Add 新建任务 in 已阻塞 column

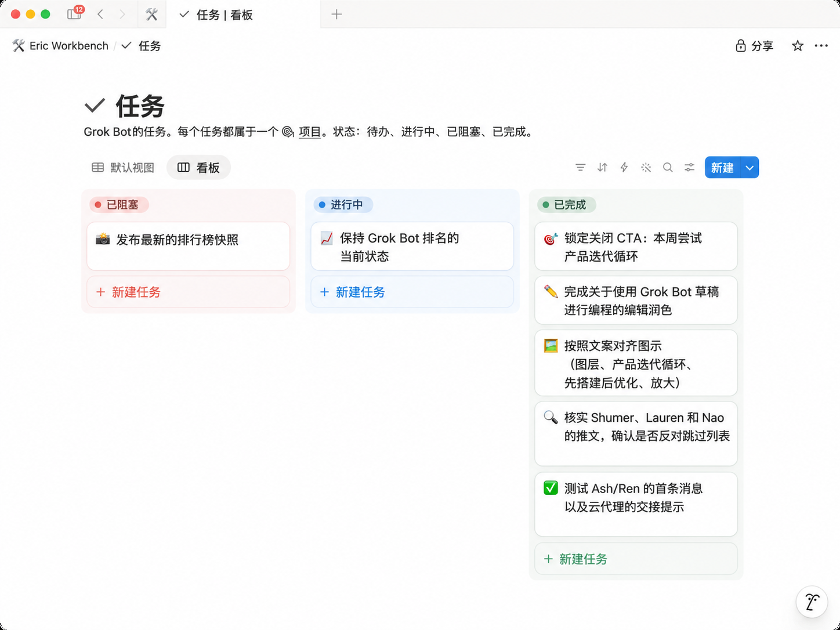[x=188, y=292]
